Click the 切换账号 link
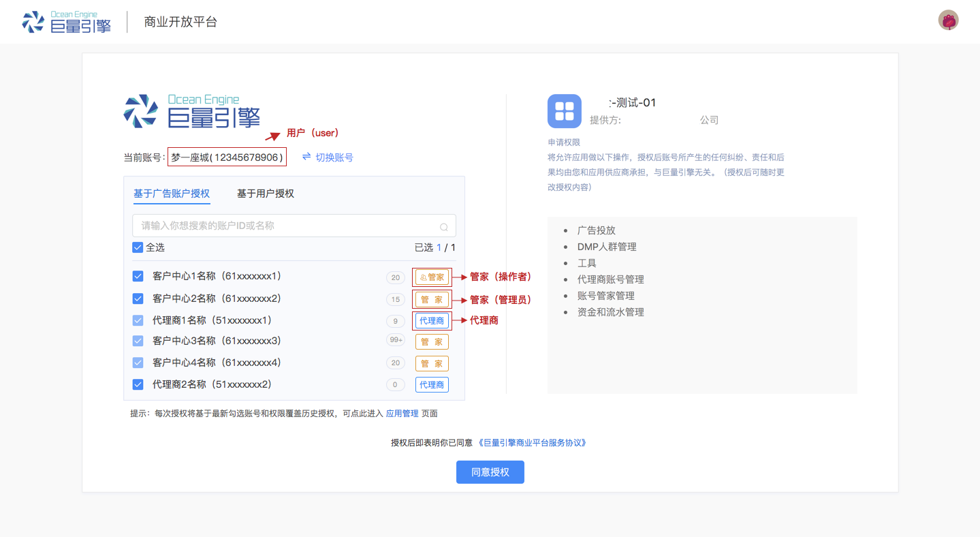Screen dimensions: 980x537 (334, 157)
